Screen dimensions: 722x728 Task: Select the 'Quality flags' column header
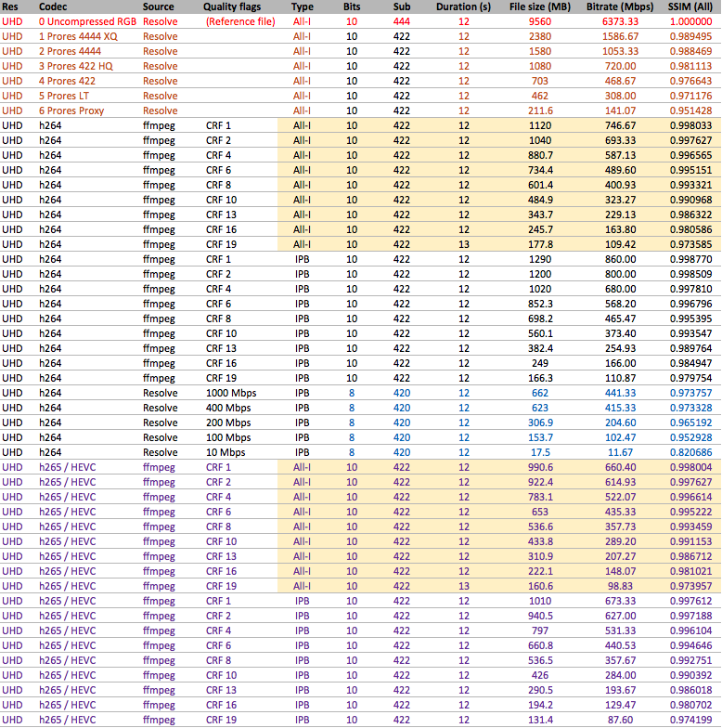[x=232, y=7]
